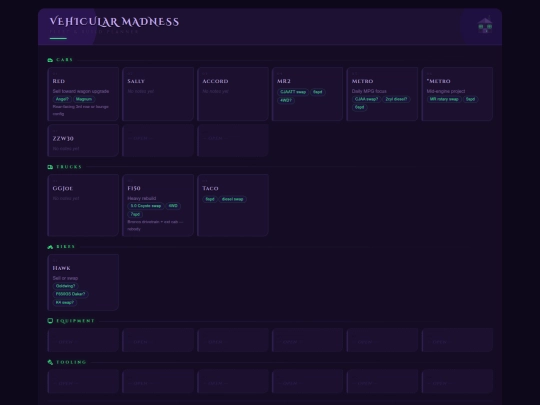Click the 6spd tag on MR2 card
540x405 pixels.
tap(318, 92)
